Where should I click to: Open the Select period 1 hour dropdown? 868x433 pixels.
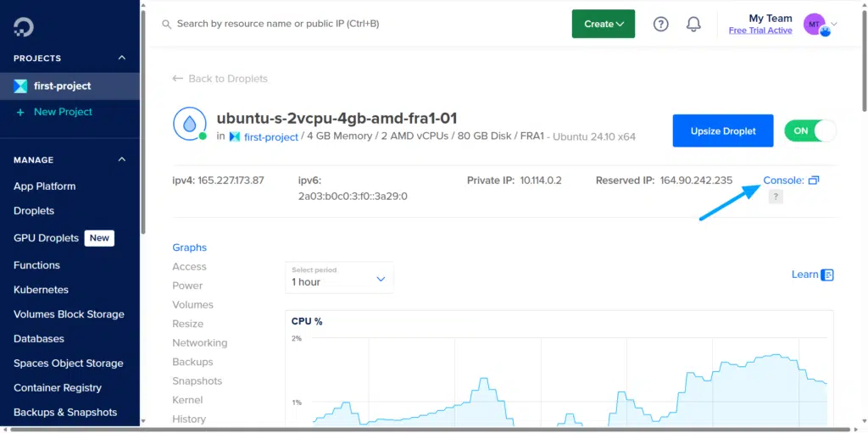pos(339,277)
